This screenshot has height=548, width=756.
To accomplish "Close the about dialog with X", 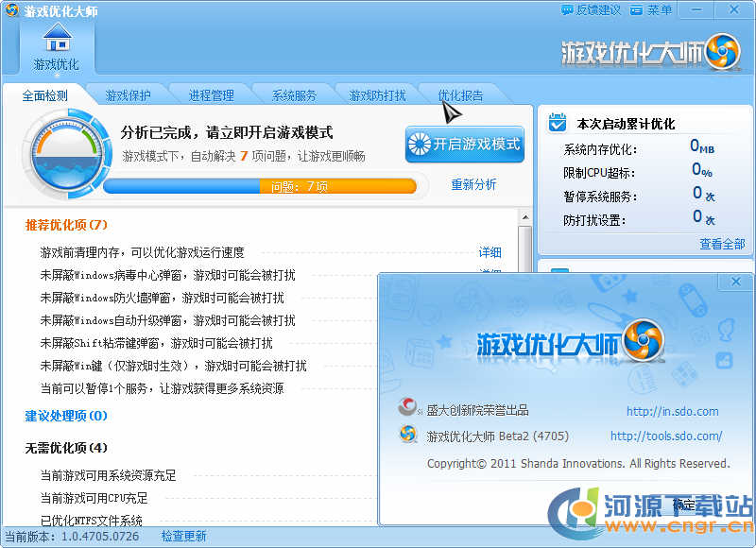I will 735,282.
